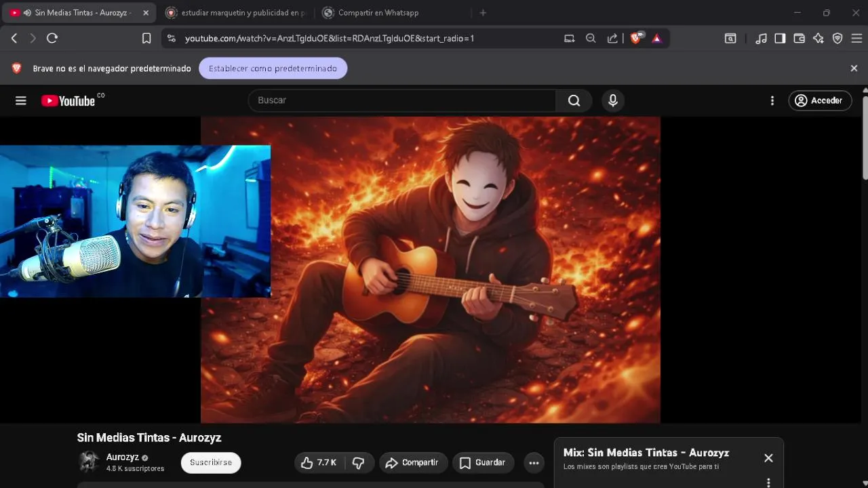The height and width of the screenshot is (488, 868).
Task: Open the browser main hamburger menu
Action: click(x=856, y=39)
